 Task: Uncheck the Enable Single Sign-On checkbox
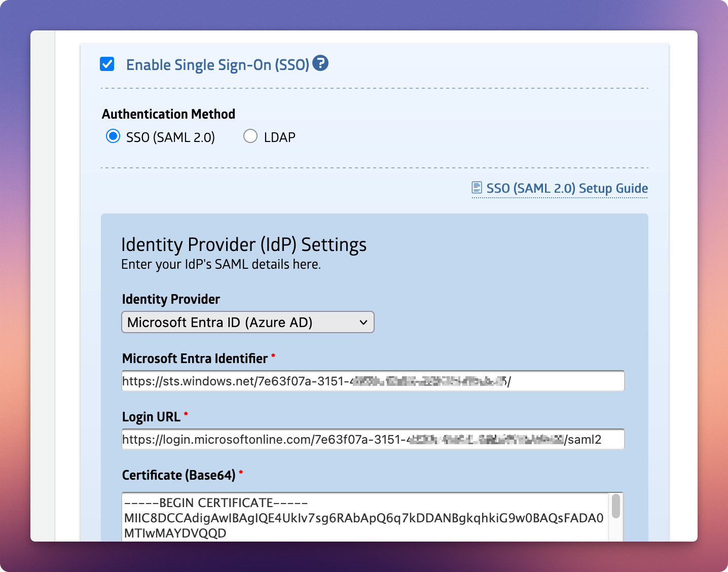(x=107, y=64)
